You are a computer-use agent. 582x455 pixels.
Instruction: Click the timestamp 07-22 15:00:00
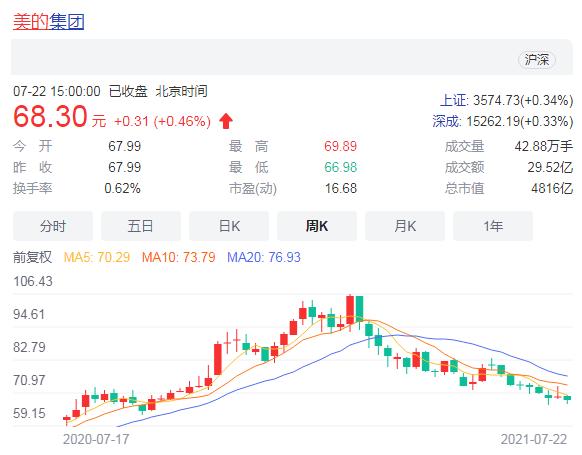coord(57,91)
